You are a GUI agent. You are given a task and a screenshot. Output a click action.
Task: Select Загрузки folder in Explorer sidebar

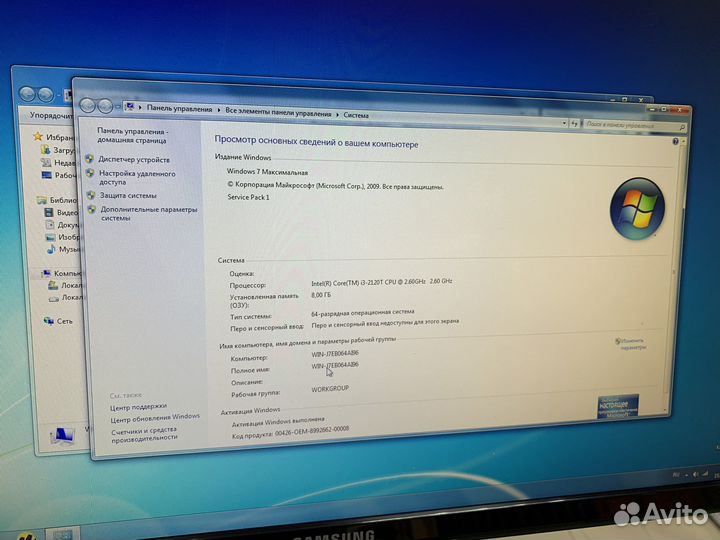pos(64,150)
